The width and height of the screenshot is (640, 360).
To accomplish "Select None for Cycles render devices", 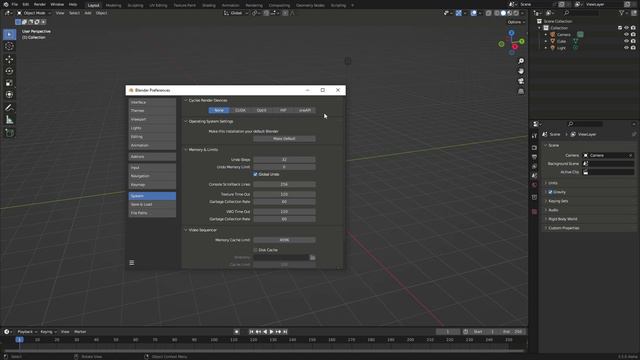I will (x=219, y=110).
